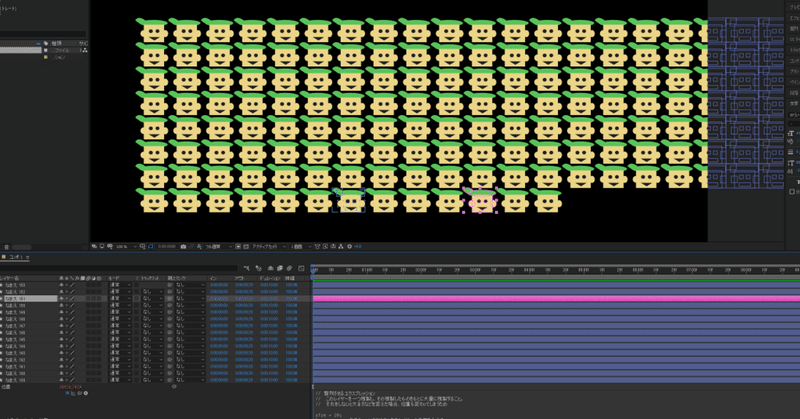Image resolution: width=800 pixels, height=419 pixels.
Task: Click the timeline work area bar
Action: (x=556, y=277)
